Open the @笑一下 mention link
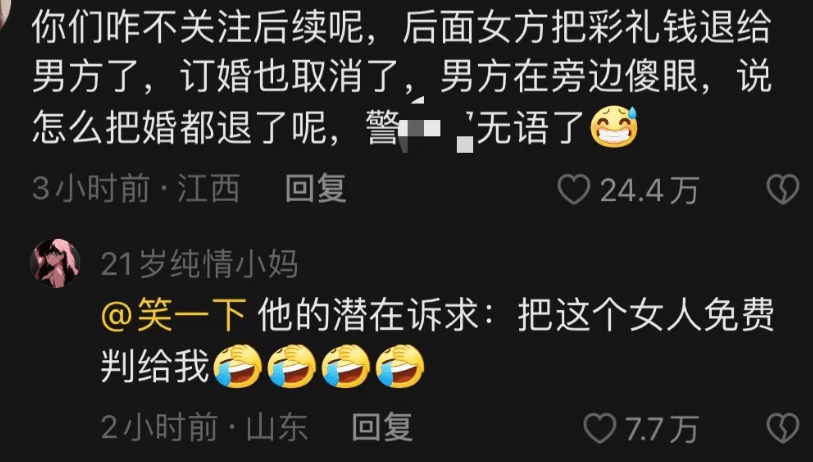813x462 pixels. (x=174, y=316)
